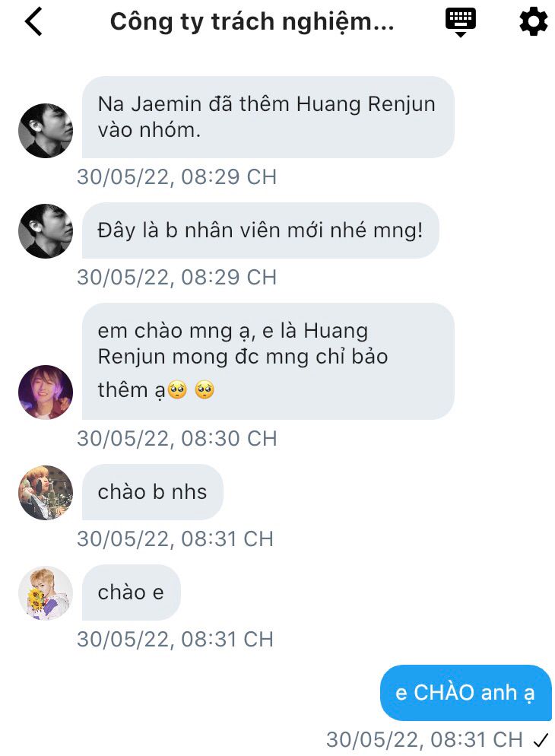The height and width of the screenshot is (756, 555).
Task: Tap the 'chào e' message bubble
Action: click(x=131, y=592)
